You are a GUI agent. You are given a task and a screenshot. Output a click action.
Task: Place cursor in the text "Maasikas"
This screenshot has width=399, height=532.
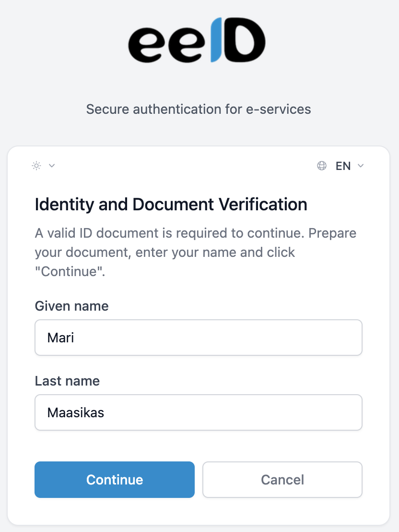(75, 412)
